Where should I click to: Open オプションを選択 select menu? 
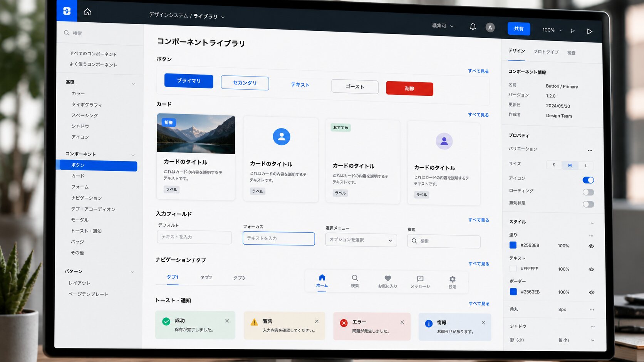tap(361, 240)
